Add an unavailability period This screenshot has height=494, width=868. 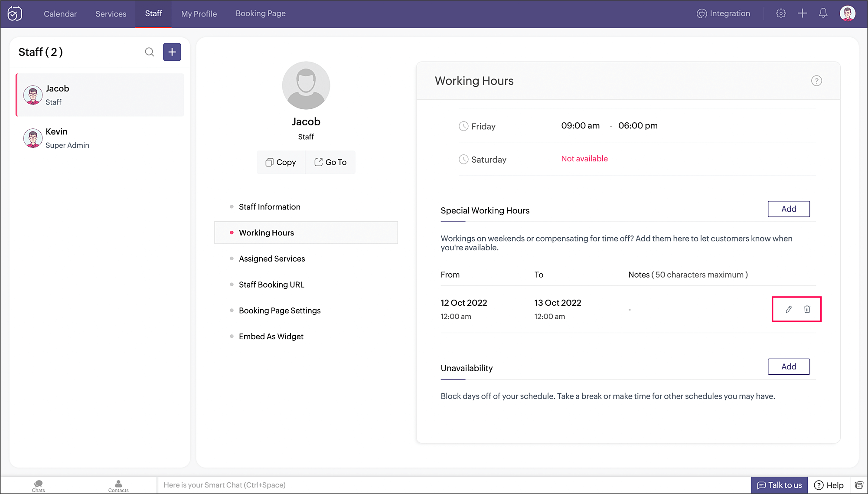click(x=788, y=366)
